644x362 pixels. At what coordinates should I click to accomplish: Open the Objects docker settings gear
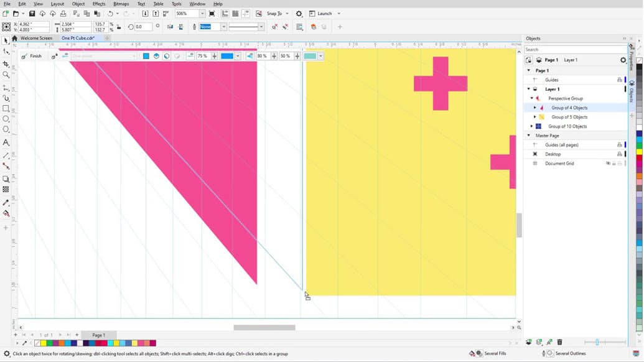click(x=623, y=60)
